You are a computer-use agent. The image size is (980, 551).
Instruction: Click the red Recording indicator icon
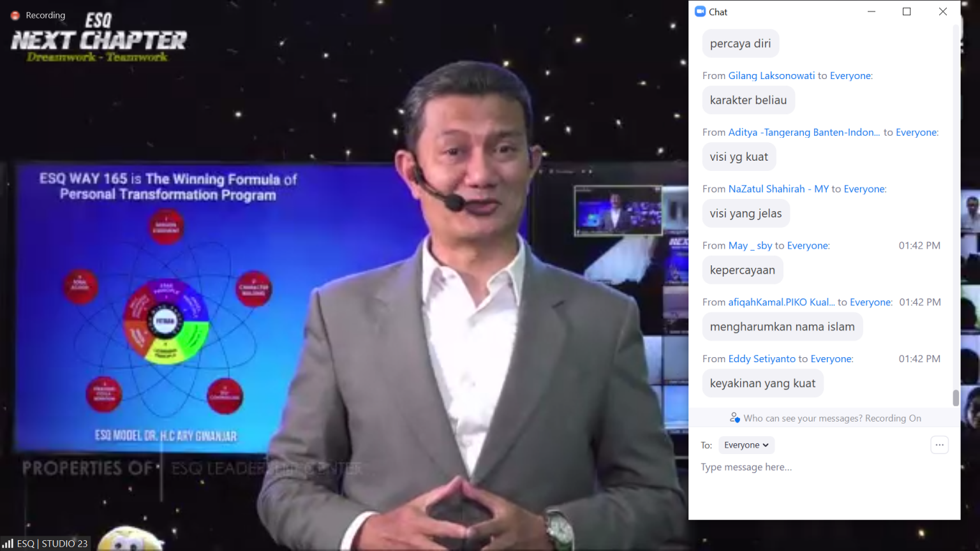[15, 15]
